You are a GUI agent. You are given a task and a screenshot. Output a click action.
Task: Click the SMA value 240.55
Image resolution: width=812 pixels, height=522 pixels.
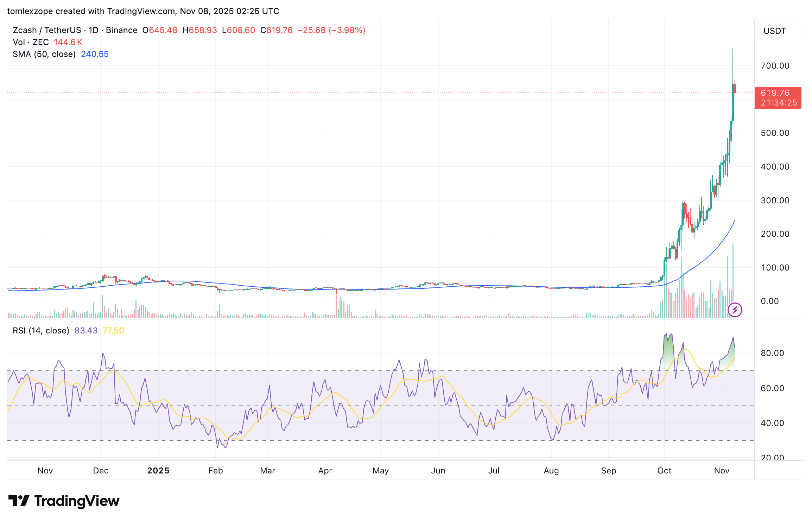[x=95, y=54]
